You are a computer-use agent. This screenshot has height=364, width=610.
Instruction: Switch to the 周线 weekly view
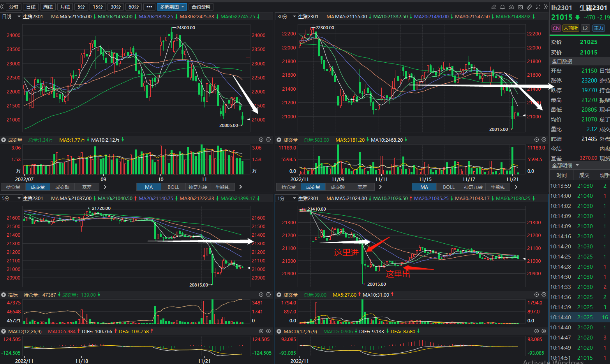pos(48,7)
